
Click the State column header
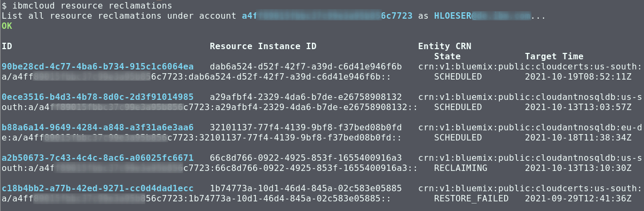(447, 57)
